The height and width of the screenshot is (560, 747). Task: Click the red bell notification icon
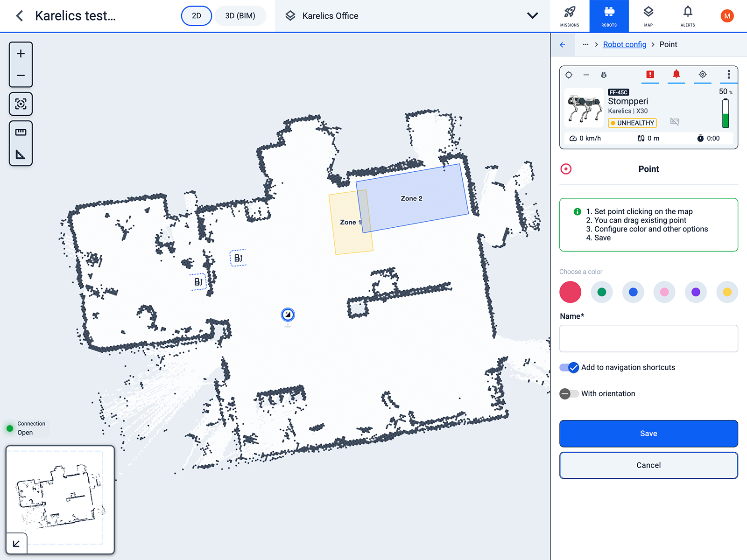click(x=676, y=75)
